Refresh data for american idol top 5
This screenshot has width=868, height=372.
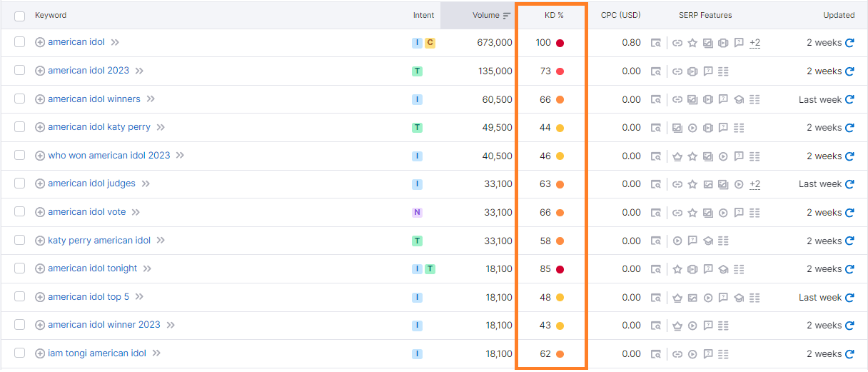[849, 298]
